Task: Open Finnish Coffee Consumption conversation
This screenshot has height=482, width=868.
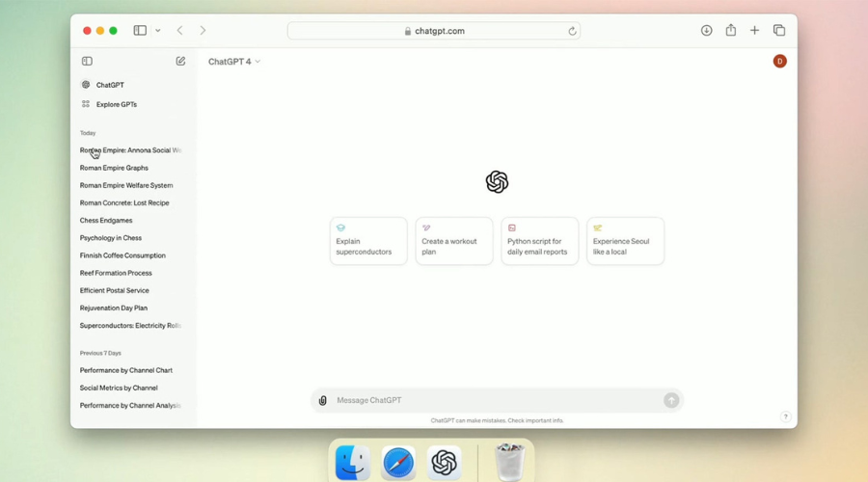Action: tap(122, 255)
